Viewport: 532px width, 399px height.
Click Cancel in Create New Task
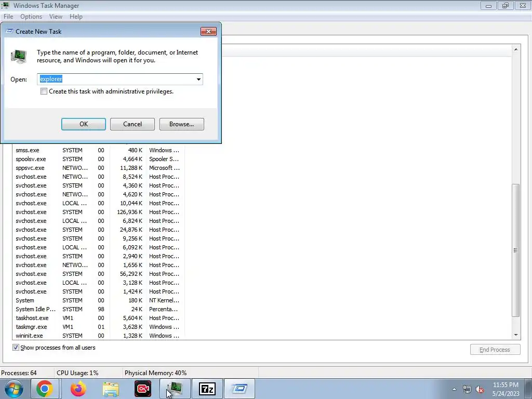[x=132, y=124]
